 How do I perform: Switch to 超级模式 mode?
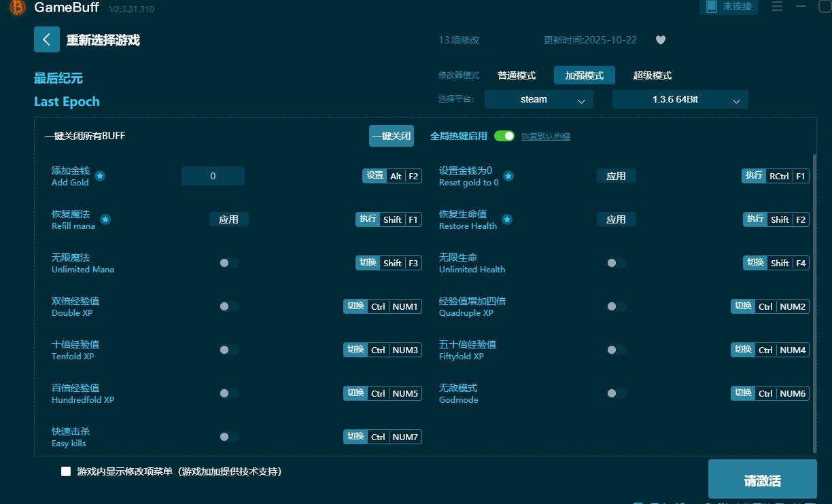coord(652,75)
